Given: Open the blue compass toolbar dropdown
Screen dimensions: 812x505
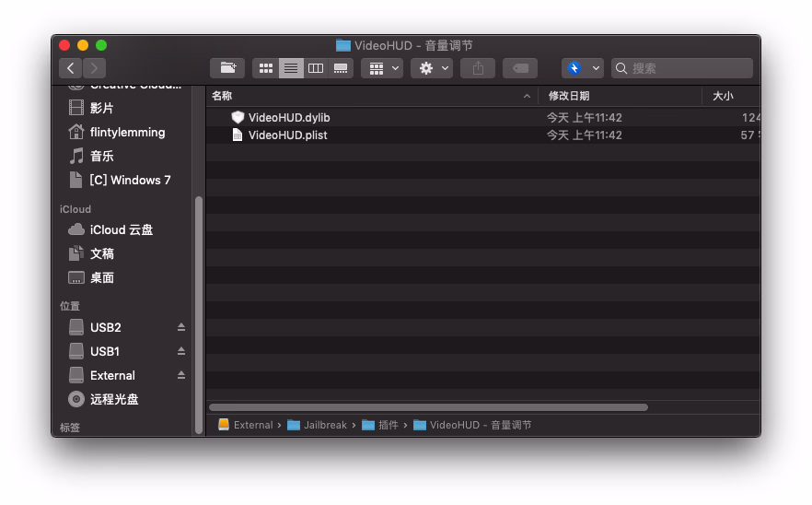Looking at the screenshot, I should point(582,68).
